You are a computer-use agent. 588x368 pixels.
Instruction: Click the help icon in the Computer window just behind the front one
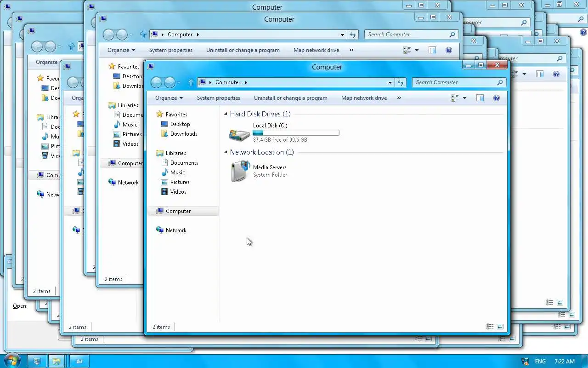coord(448,50)
